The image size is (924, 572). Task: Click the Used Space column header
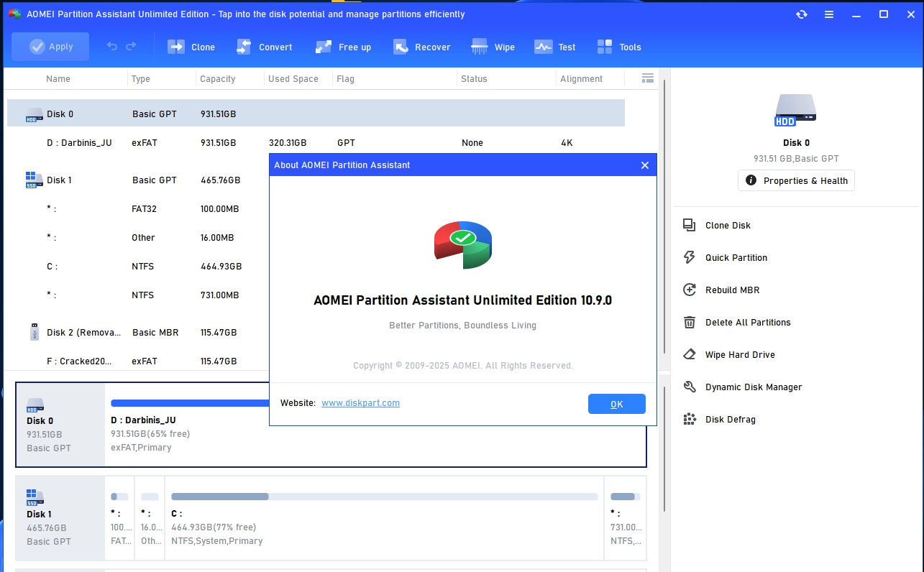(x=293, y=79)
